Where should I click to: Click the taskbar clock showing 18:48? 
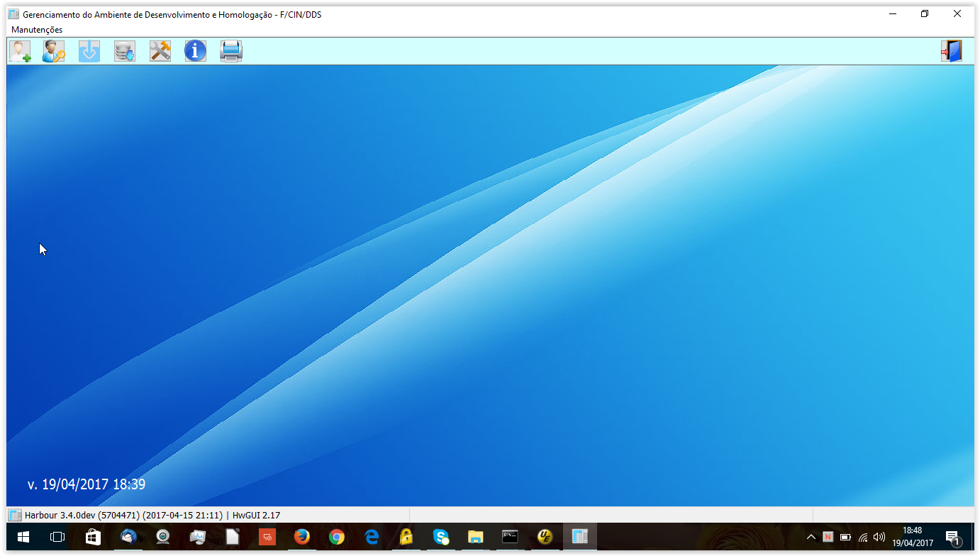pyautogui.click(x=913, y=537)
